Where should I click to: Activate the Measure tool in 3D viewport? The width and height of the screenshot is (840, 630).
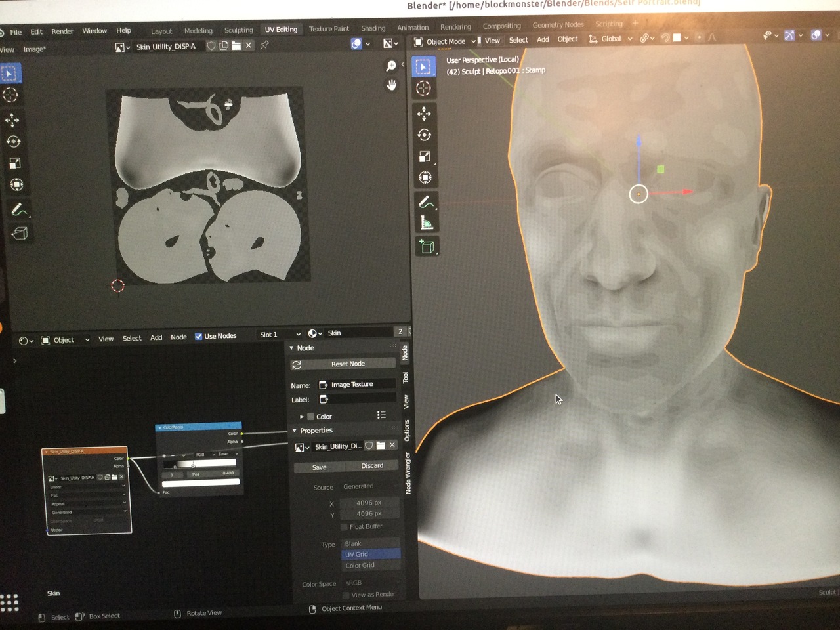coord(426,224)
